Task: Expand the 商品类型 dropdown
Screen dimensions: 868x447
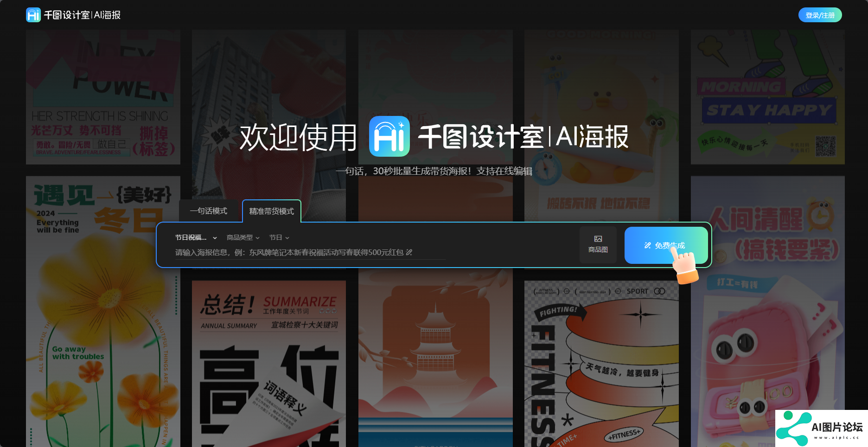Action: click(243, 237)
